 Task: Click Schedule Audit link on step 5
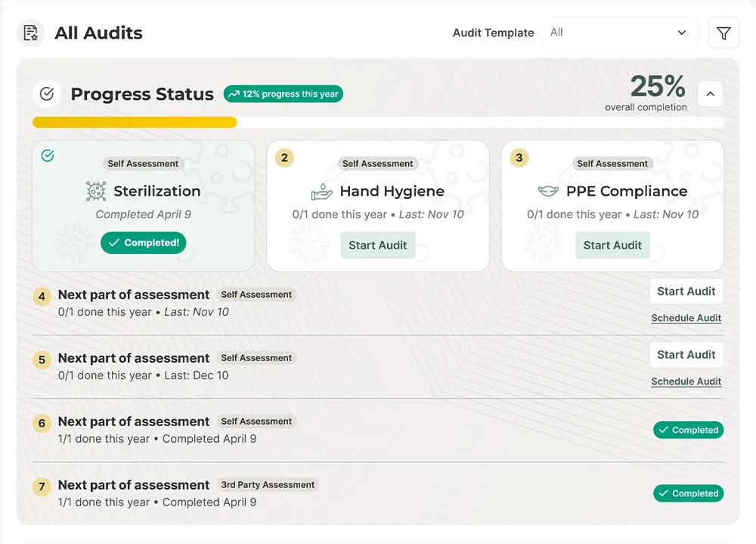(686, 382)
